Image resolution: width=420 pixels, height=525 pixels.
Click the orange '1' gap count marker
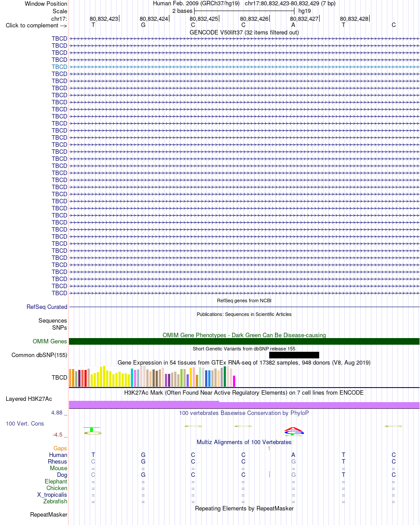point(269,449)
